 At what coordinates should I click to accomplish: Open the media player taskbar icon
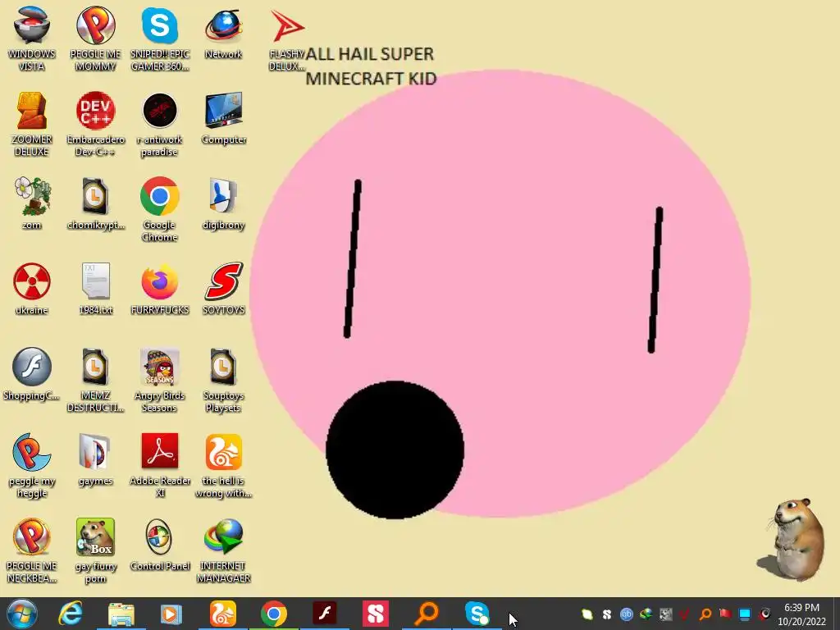[x=171, y=614]
